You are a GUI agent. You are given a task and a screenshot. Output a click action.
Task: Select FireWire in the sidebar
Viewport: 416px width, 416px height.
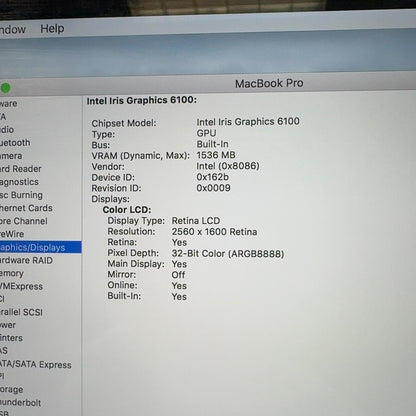(12, 234)
